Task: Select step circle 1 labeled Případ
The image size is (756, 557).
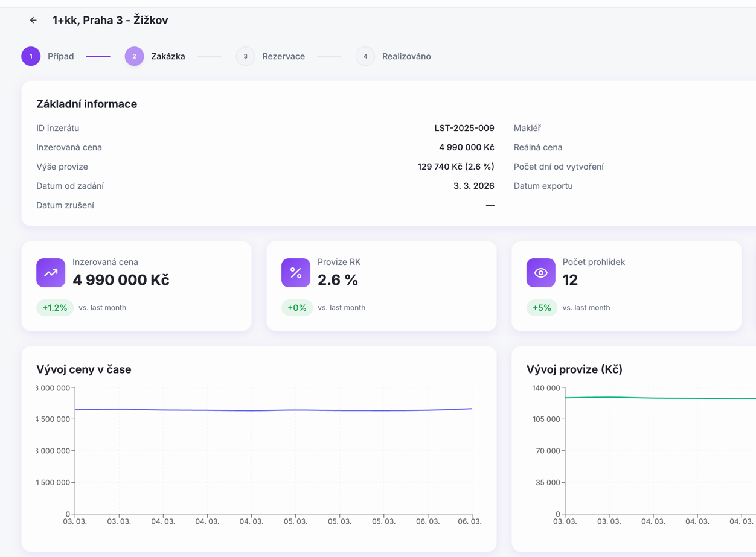Action: tap(31, 56)
